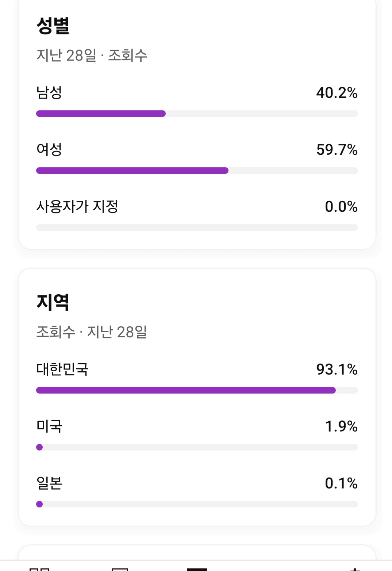
Task: Click the 93.1% percentage value
Action: point(337,369)
